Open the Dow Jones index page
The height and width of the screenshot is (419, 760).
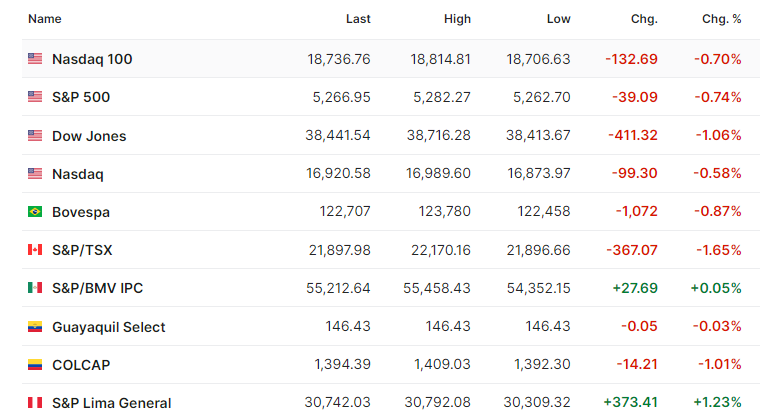pos(89,136)
